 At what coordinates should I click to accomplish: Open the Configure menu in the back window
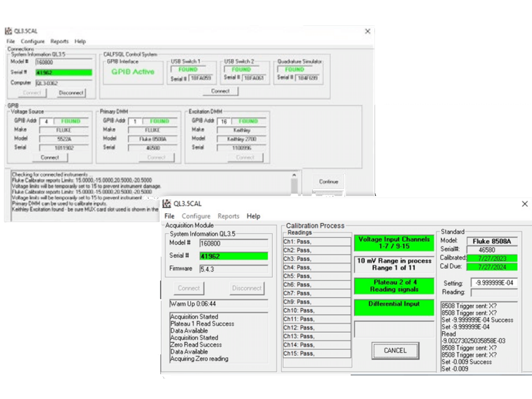click(33, 42)
